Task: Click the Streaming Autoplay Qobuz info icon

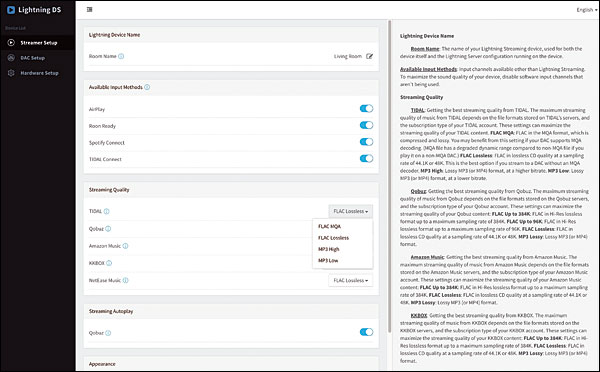Action: [108, 333]
